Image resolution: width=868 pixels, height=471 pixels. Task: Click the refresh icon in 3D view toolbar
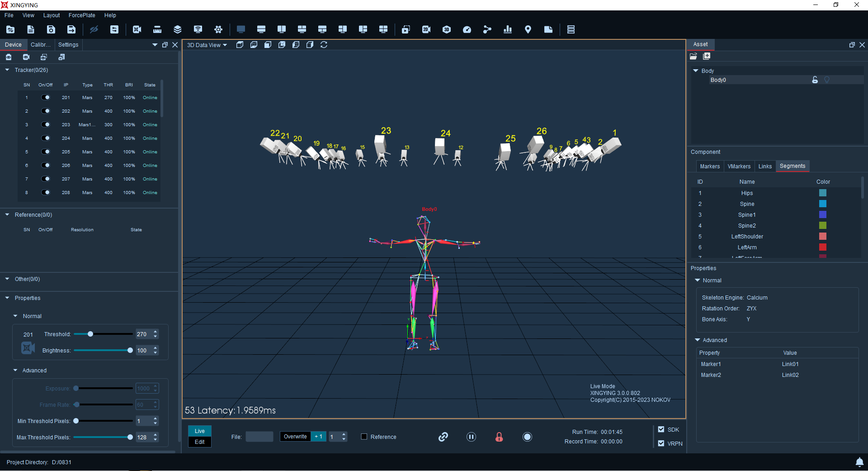(x=324, y=45)
